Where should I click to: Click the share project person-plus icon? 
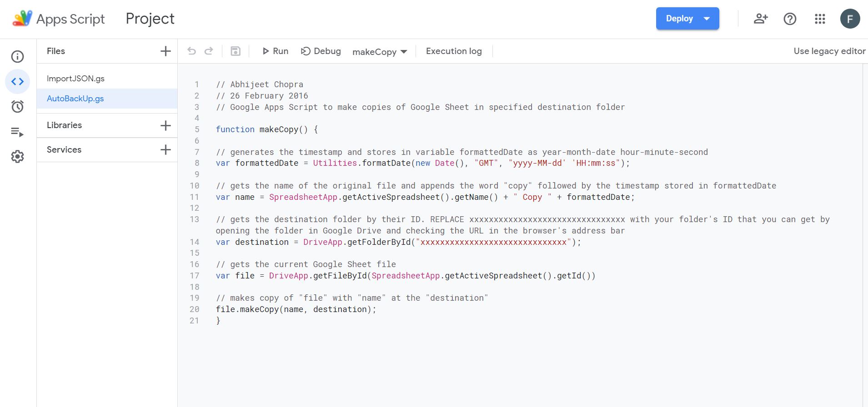point(761,19)
